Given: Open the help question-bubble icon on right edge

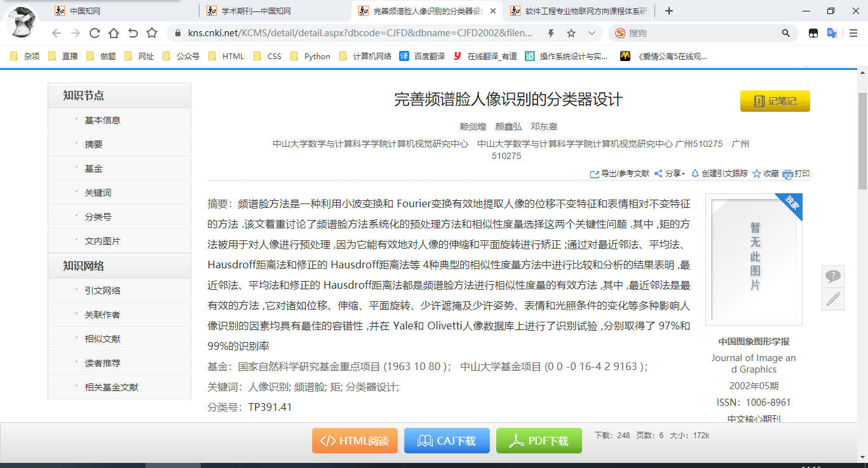Looking at the screenshot, I should pyautogui.click(x=833, y=276).
